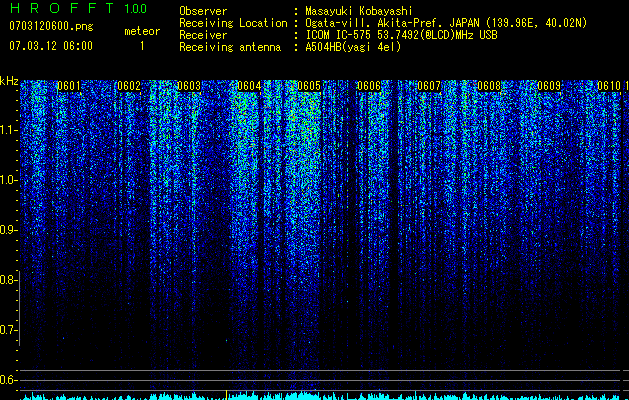Select receiver text ICOM IC-575 53.7492 MHz

coord(401,35)
